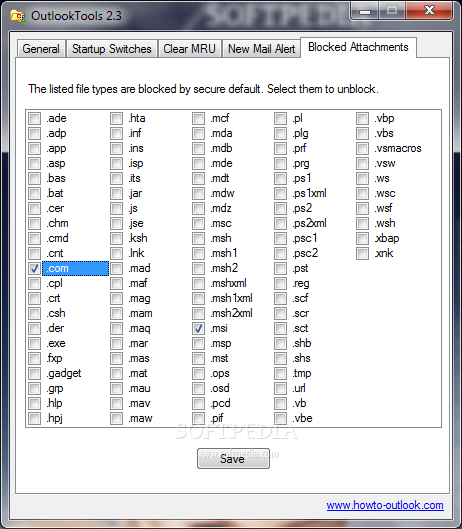Select the .ksh list label
This screenshot has width=462, height=529.
tap(138, 238)
